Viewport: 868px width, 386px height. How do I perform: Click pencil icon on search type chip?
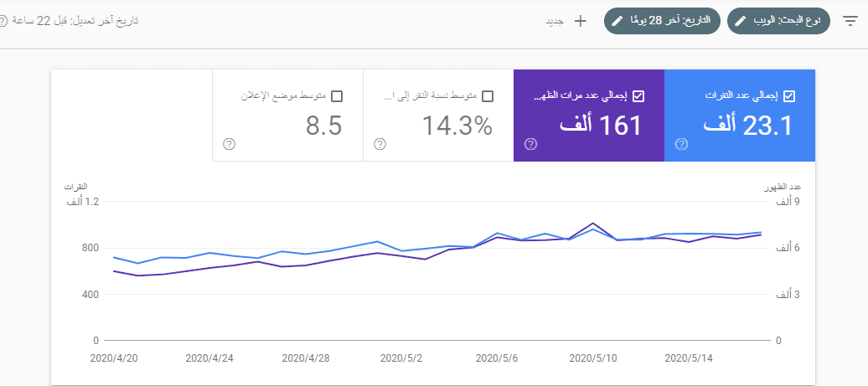[741, 21]
